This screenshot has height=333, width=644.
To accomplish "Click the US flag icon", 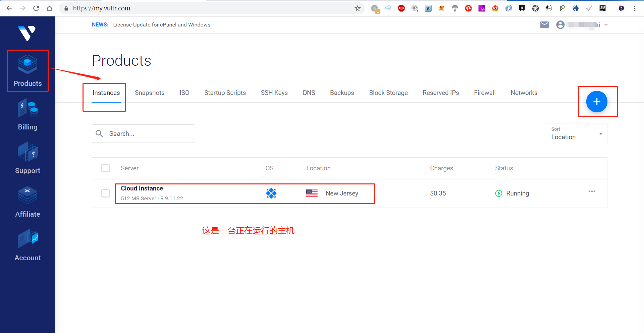I will [x=312, y=193].
